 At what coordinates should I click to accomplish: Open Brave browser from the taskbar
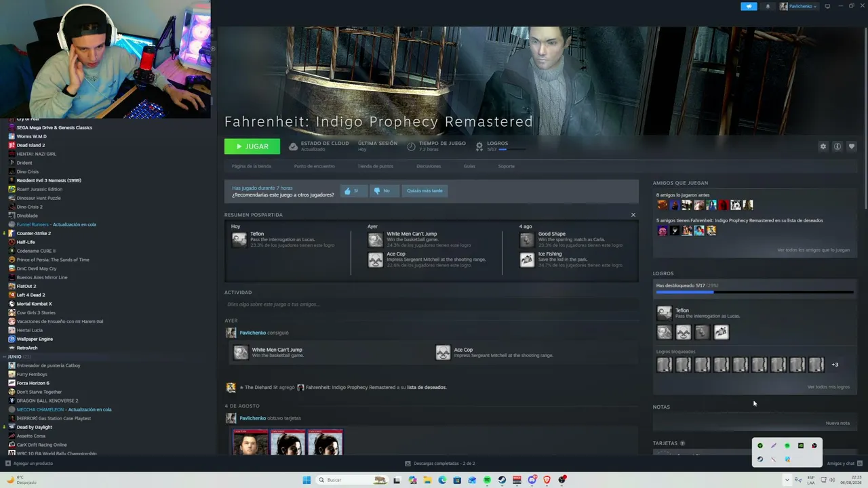[547, 480]
